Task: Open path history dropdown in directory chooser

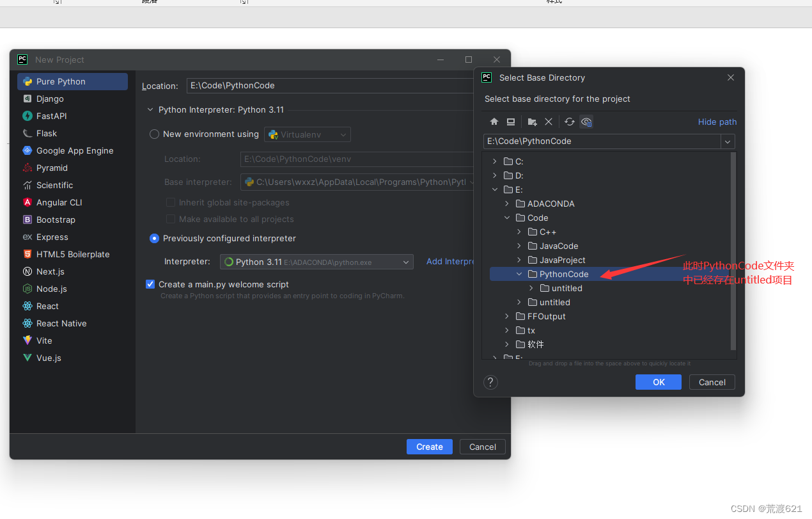Action: 728,141
